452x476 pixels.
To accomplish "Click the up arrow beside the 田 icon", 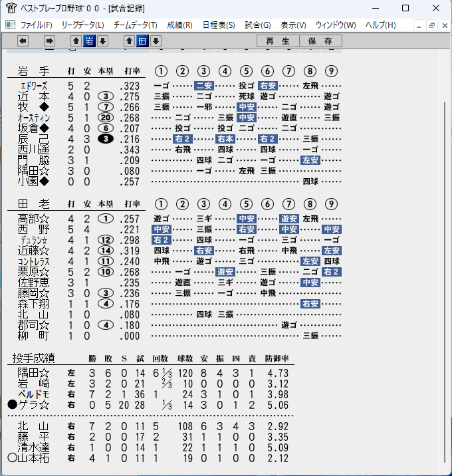I will click(x=129, y=41).
